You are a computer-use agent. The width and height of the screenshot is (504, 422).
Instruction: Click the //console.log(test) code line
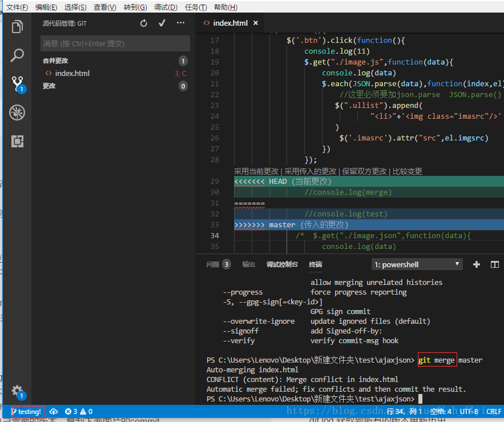click(x=346, y=214)
